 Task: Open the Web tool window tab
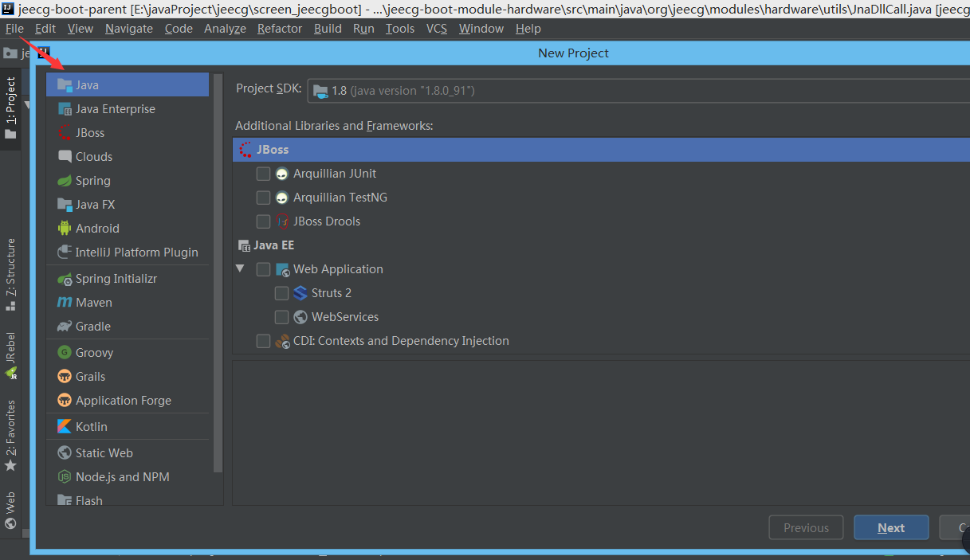10,510
